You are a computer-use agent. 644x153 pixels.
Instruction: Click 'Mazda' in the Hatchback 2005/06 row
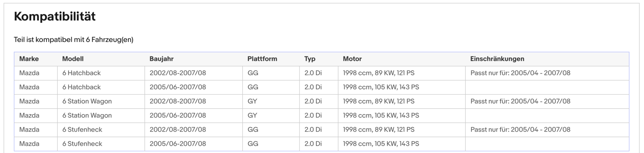[x=29, y=87]
